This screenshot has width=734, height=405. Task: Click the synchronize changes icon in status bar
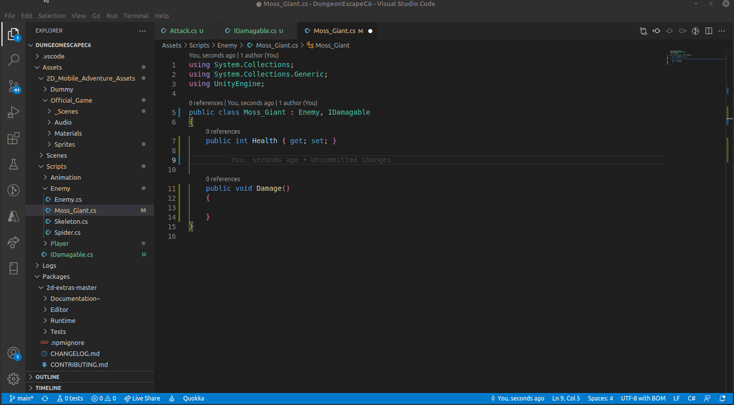pos(45,398)
